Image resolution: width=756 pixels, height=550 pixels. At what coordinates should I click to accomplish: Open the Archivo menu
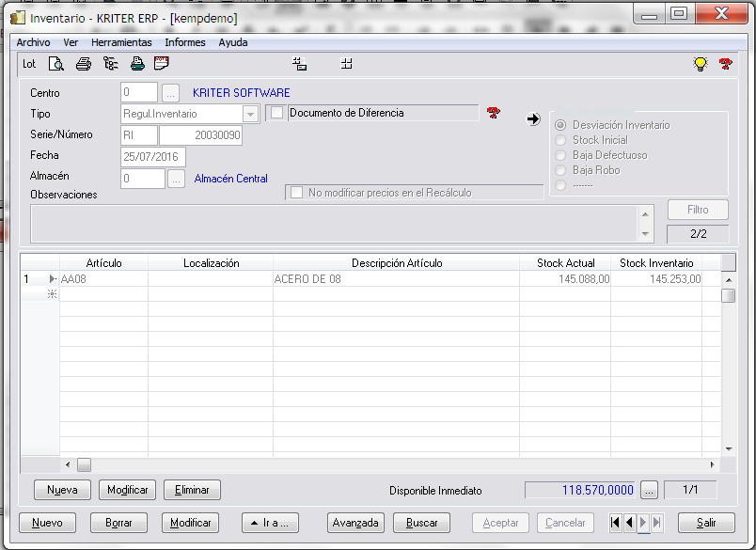coord(33,42)
